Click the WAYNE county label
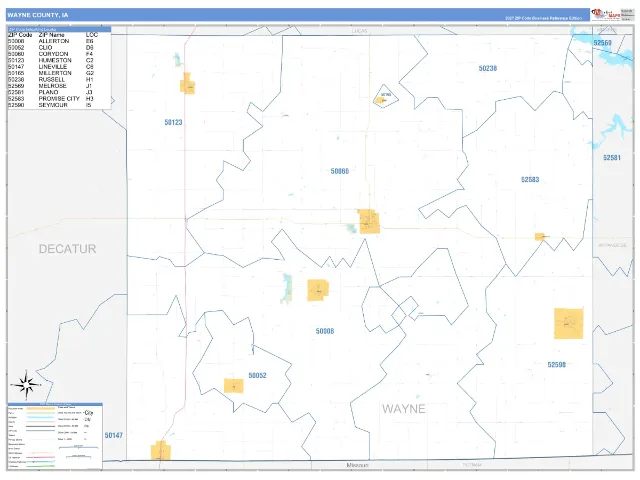Image resolution: width=640 pixels, height=480 pixels. 404,409
